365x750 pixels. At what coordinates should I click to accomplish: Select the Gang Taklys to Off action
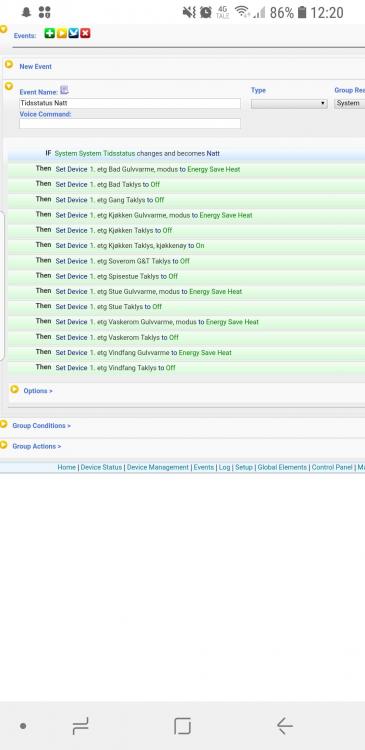click(x=186, y=200)
